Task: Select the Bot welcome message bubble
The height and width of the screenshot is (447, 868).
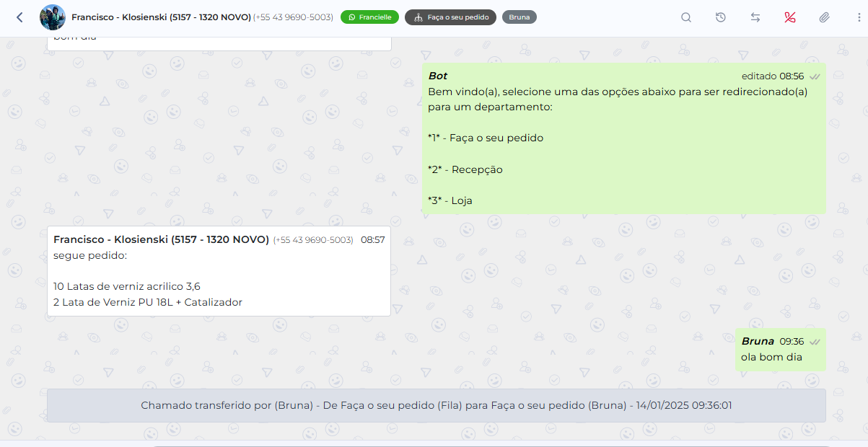Action: click(x=624, y=138)
